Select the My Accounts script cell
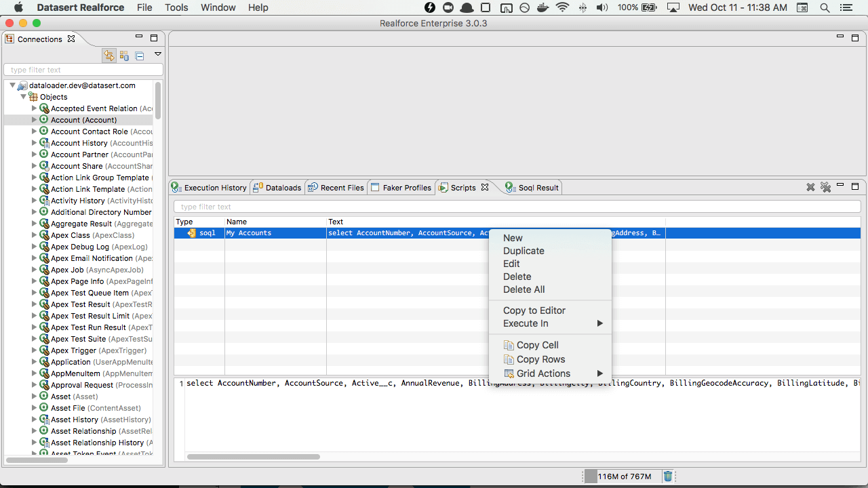868x488 pixels. pos(275,233)
